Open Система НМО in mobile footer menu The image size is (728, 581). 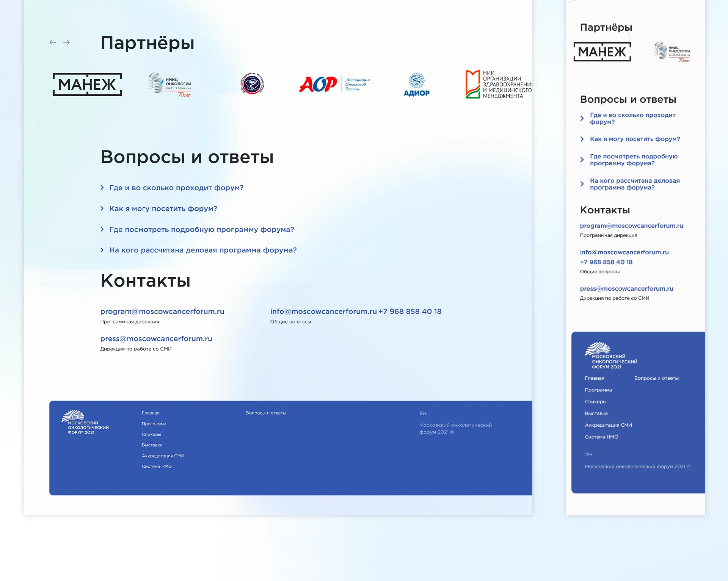coord(601,437)
